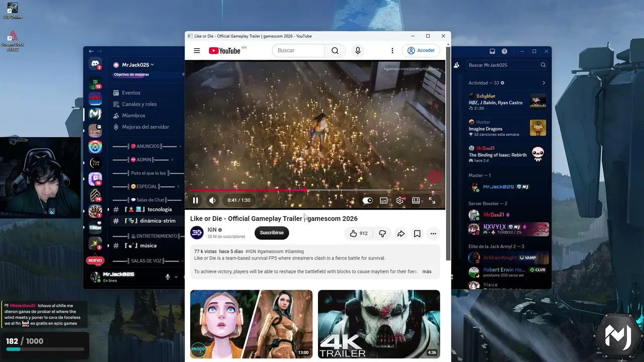Open YouTube settings three-dot menu

point(392,51)
